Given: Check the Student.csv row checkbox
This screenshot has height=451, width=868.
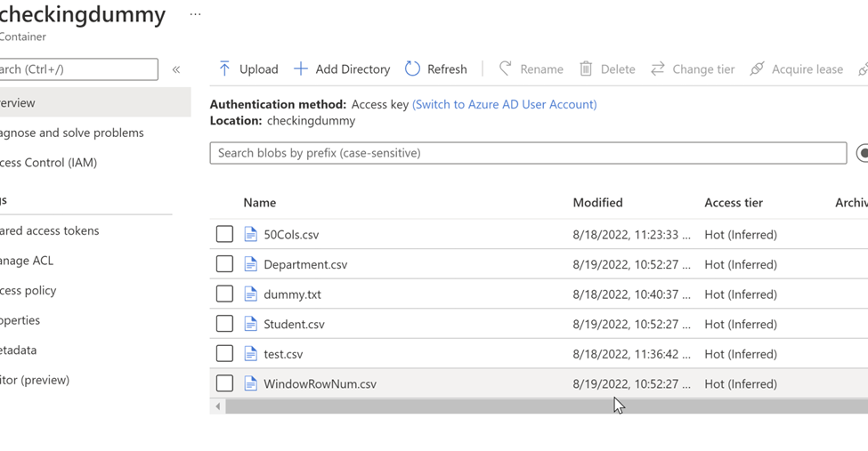Looking at the screenshot, I should pyautogui.click(x=224, y=324).
